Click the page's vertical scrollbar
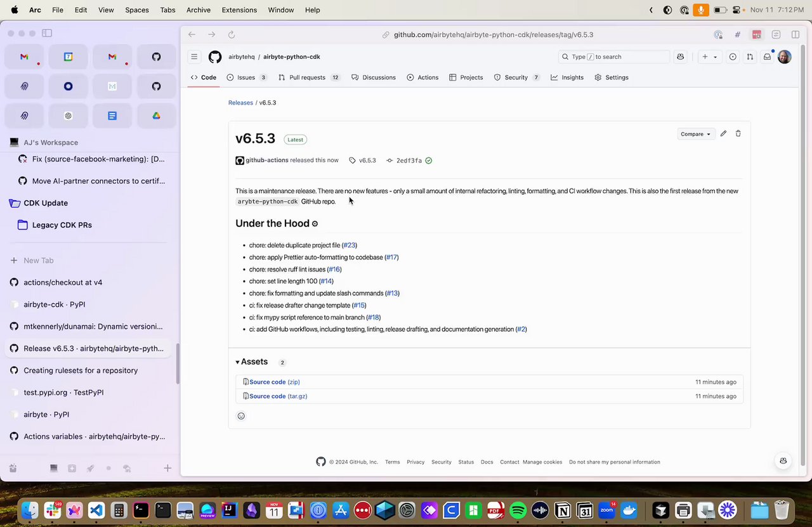Viewport: 812px width, 527px height. coord(804,254)
